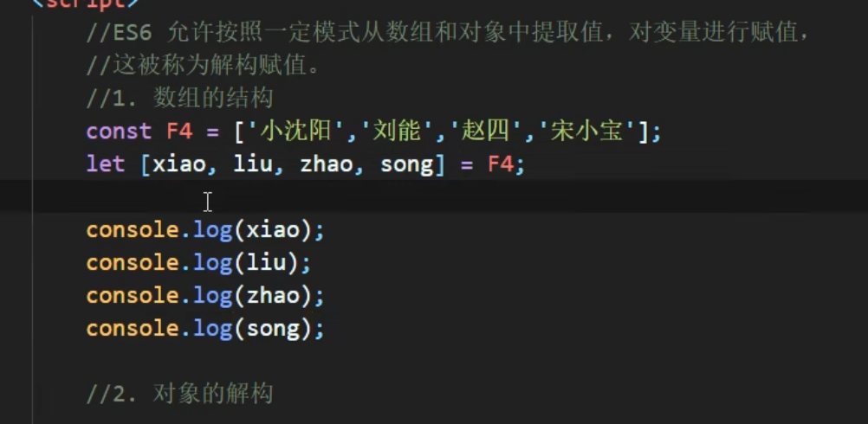Viewport: 868px width, 424px height.
Task: Place cursor in '宋小宝' string
Action: pos(586,132)
